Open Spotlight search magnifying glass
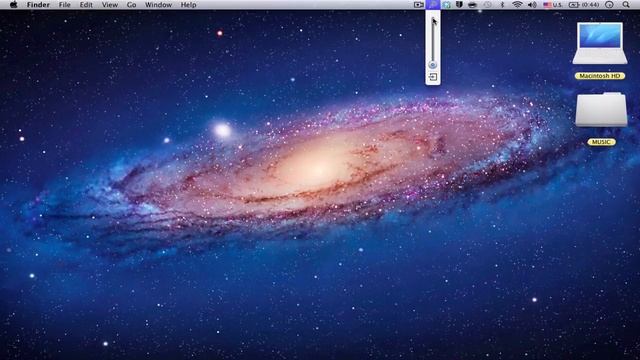The height and width of the screenshot is (360, 640). coord(626,5)
